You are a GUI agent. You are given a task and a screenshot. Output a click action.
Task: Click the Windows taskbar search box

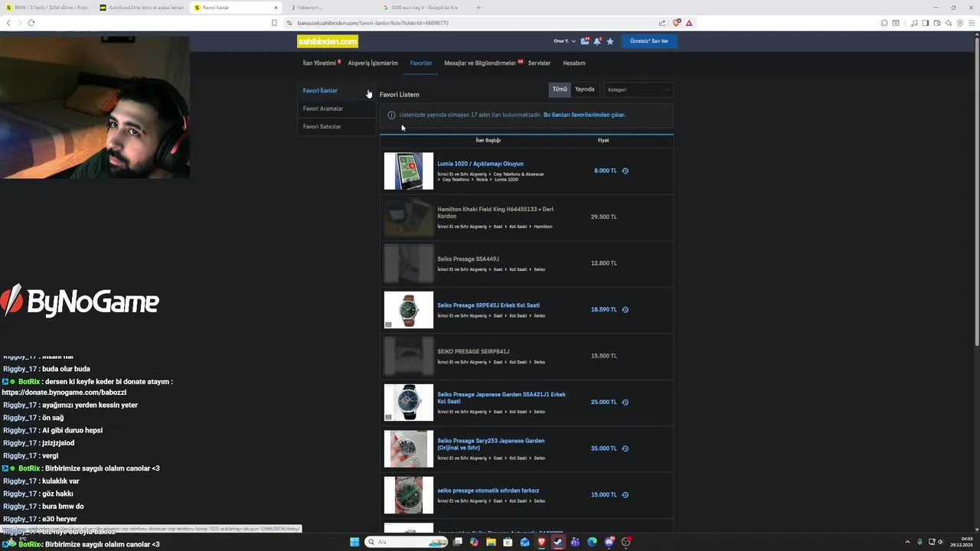[406, 542]
